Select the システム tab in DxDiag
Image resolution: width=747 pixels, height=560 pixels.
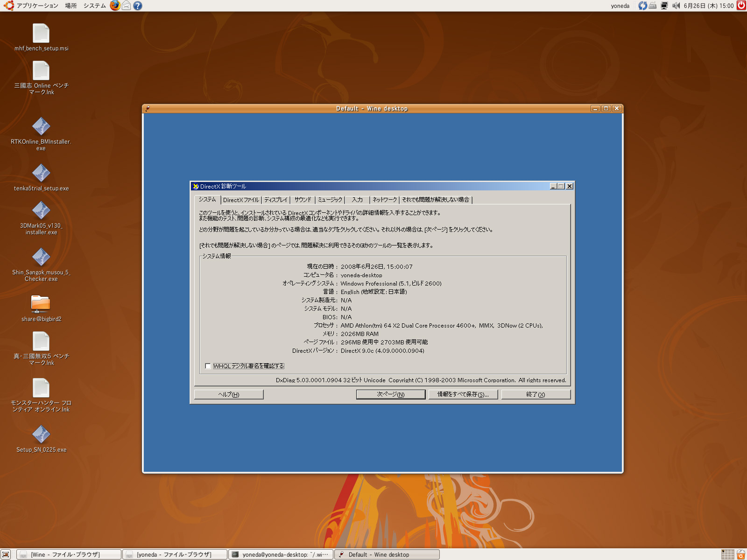click(207, 199)
